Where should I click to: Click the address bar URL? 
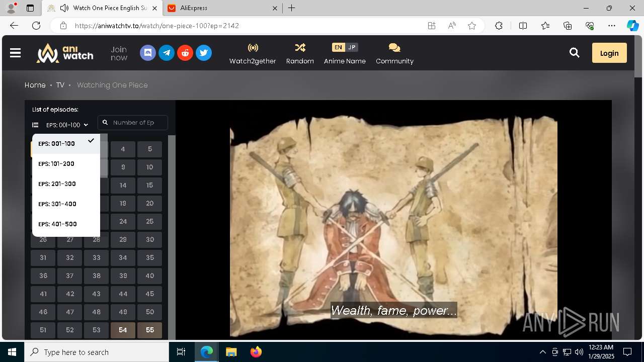pos(157,26)
